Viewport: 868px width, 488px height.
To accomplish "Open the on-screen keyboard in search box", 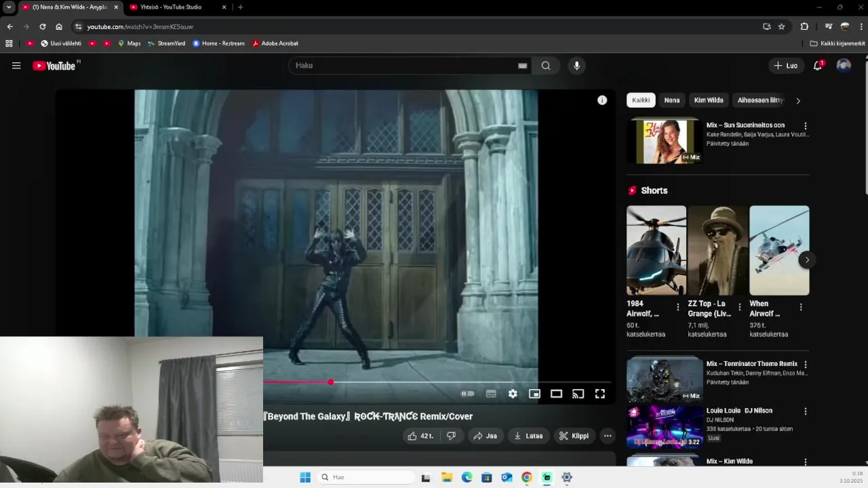I will pyautogui.click(x=522, y=66).
